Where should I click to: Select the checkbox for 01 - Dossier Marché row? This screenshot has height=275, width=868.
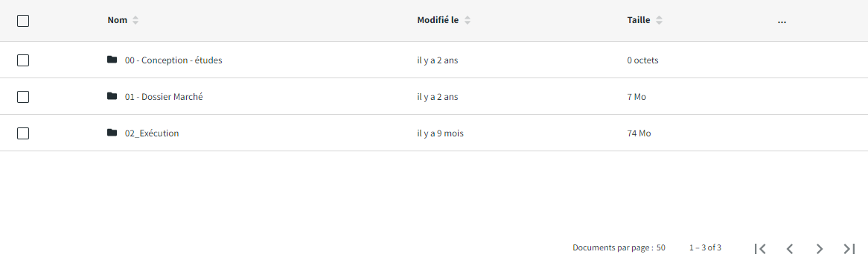point(22,97)
